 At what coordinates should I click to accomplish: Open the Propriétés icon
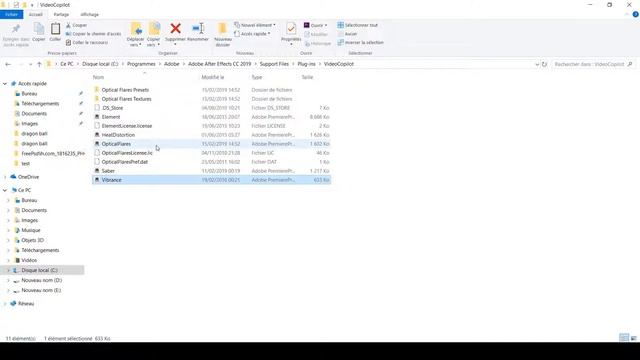click(x=291, y=29)
